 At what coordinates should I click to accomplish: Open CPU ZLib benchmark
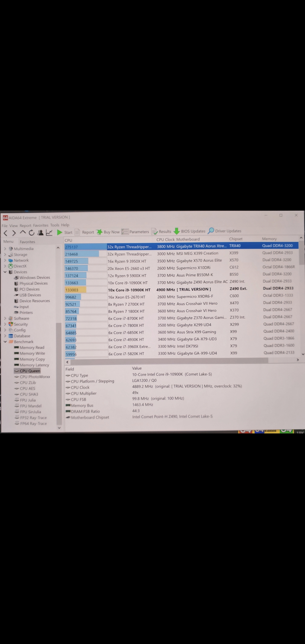point(25,383)
